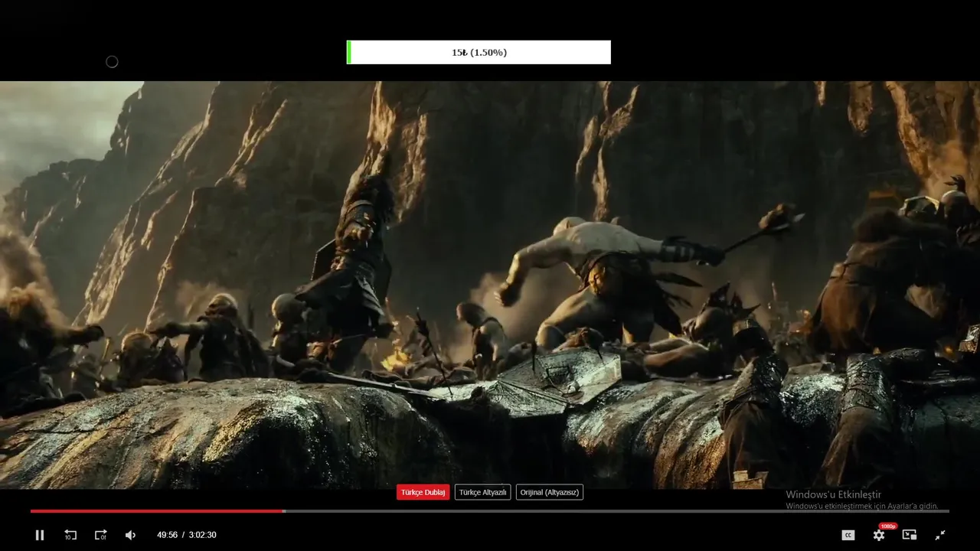The image size is (980, 551).
Task: Skip forward 10 seconds
Action: 100,535
